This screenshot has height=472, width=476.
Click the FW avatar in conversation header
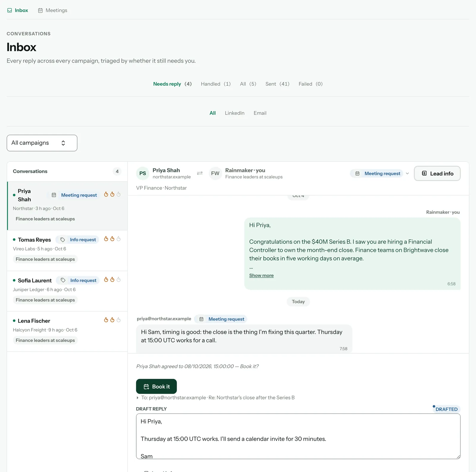[x=215, y=173]
